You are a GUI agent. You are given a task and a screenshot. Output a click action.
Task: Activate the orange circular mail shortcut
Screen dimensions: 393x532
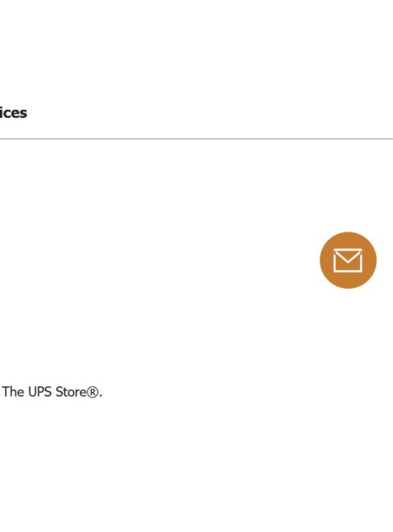pos(348,260)
